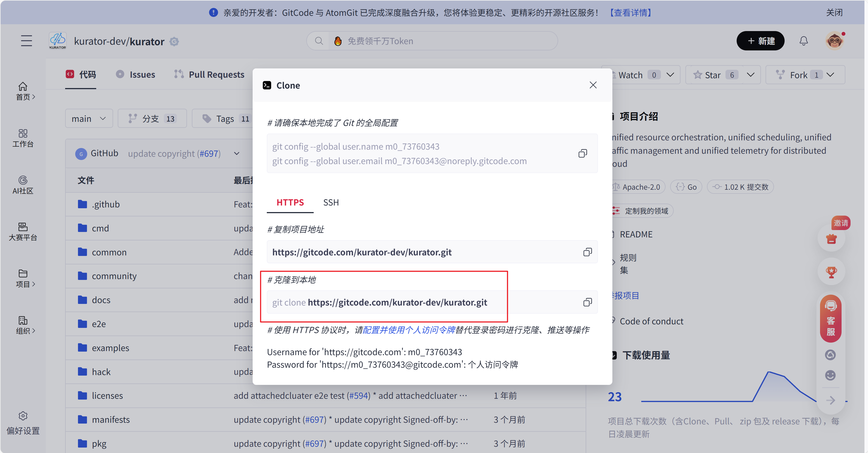Open the notifications bell
The image size is (868, 453).
[804, 41]
